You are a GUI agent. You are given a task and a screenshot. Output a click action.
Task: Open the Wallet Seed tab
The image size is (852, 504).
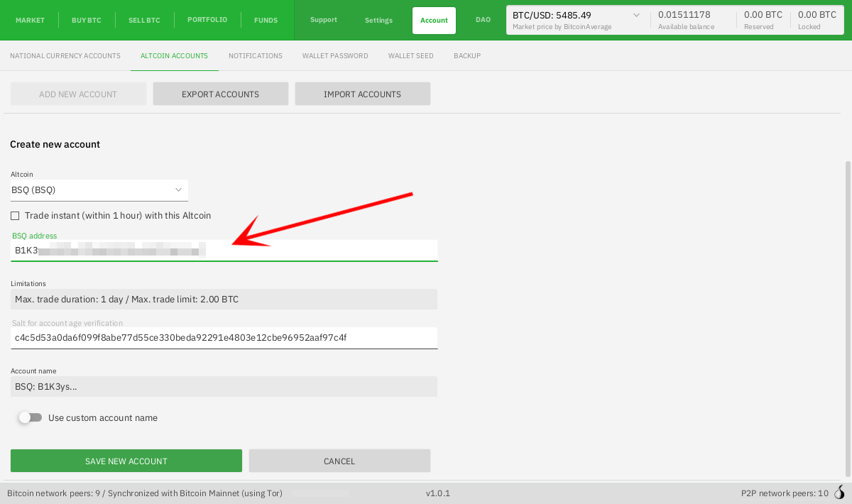410,55
